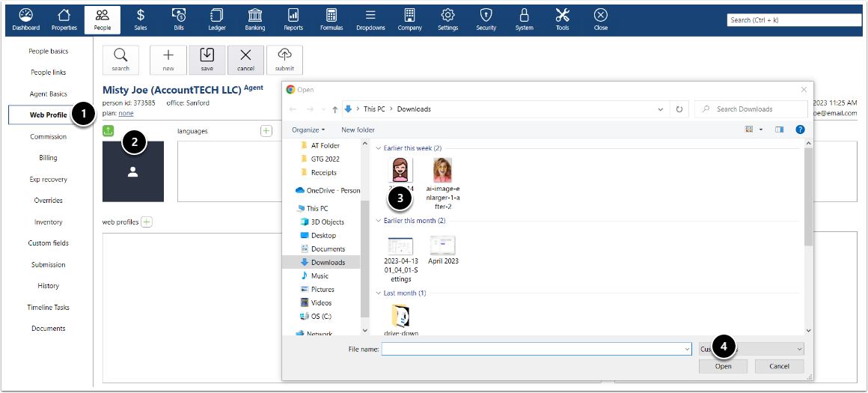
Task: Expand the File name dropdown arrow
Action: click(686, 349)
